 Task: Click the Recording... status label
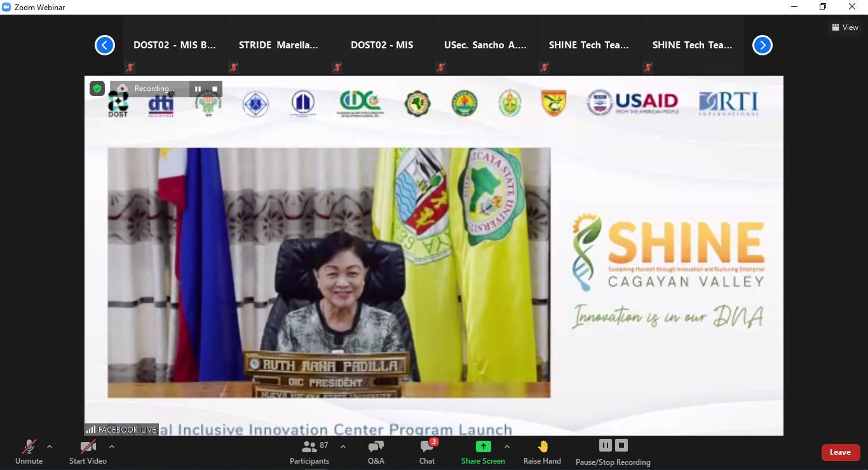pos(154,89)
